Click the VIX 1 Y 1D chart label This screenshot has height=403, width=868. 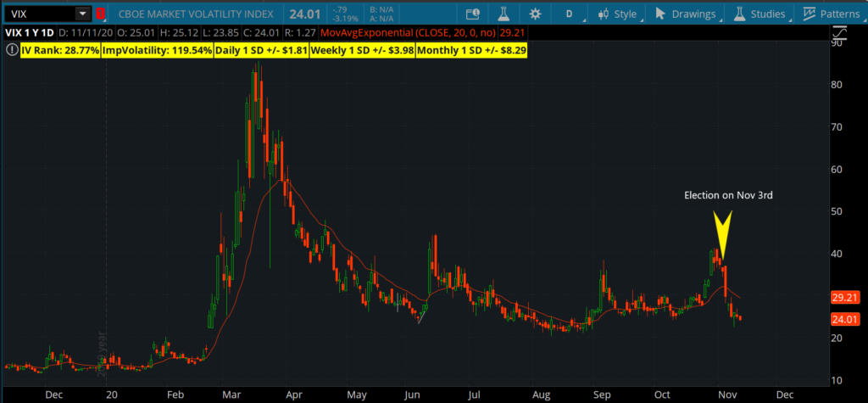coord(31,33)
